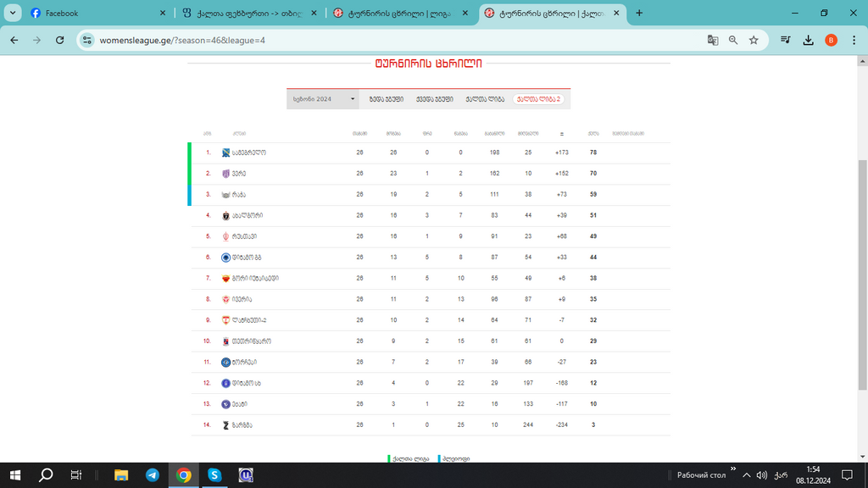868x488 pixels.
Task: Click the team logo in rank 7 row
Action: pos(225,278)
